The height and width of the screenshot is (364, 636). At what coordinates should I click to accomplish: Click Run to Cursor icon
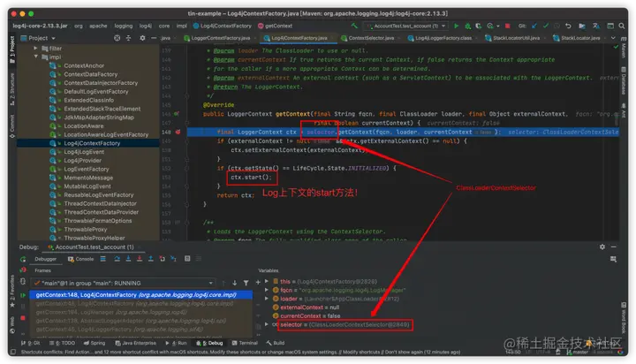click(173, 259)
